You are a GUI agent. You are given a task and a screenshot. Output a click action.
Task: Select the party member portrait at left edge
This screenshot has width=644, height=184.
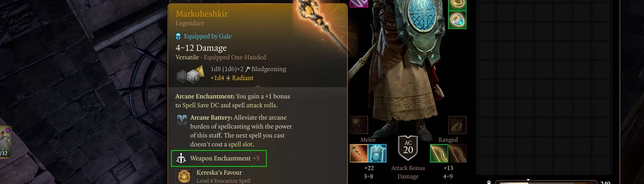pos(5,142)
